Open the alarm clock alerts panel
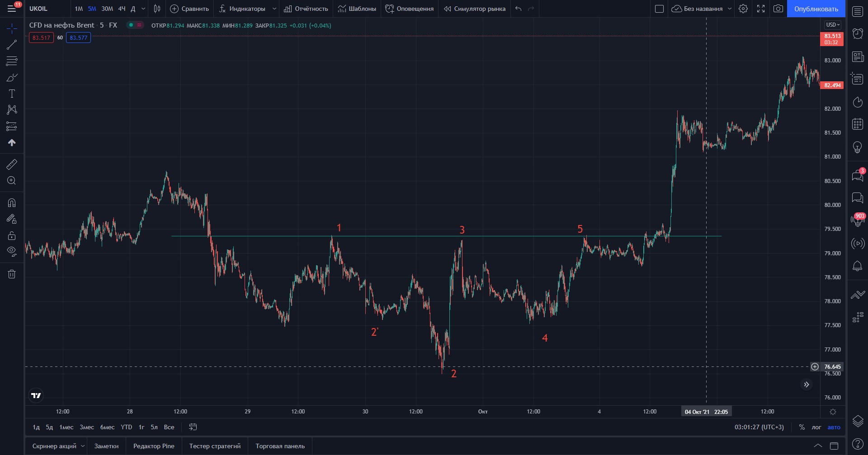This screenshot has width=868, height=455. tap(857, 33)
